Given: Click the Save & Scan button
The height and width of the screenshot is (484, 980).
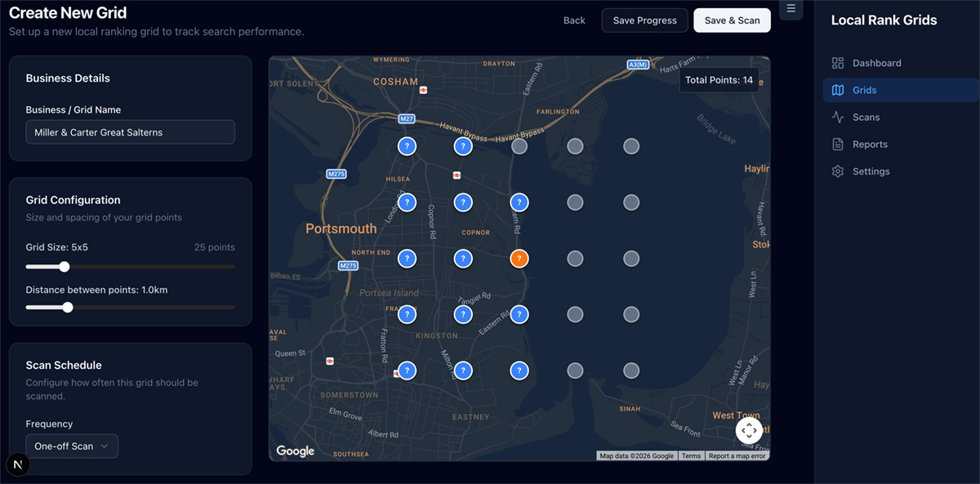Looking at the screenshot, I should click(x=732, y=20).
